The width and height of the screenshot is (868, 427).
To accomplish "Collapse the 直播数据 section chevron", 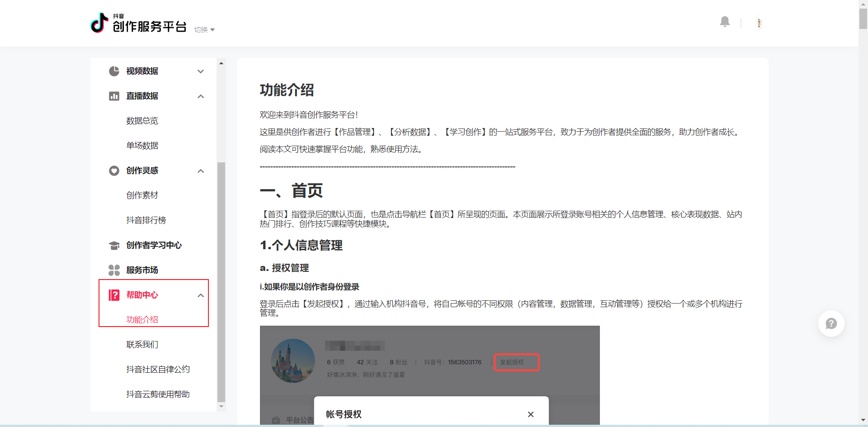I will (201, 96).
